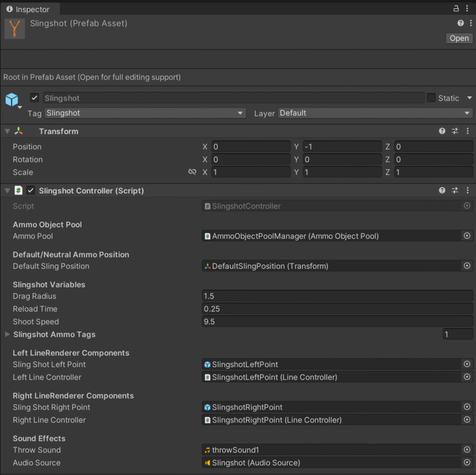Collapse the Transform component foldout

pos(7,131)
